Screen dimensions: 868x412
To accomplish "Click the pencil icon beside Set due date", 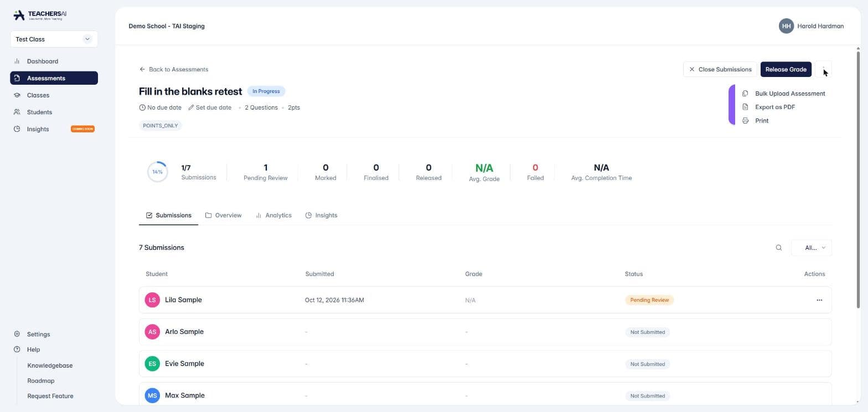I will 191,107.
